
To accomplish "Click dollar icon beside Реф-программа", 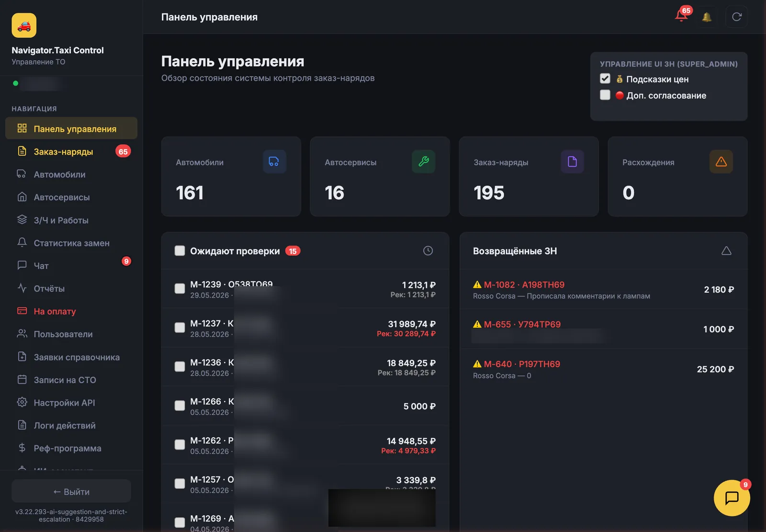I will [22, 448].
